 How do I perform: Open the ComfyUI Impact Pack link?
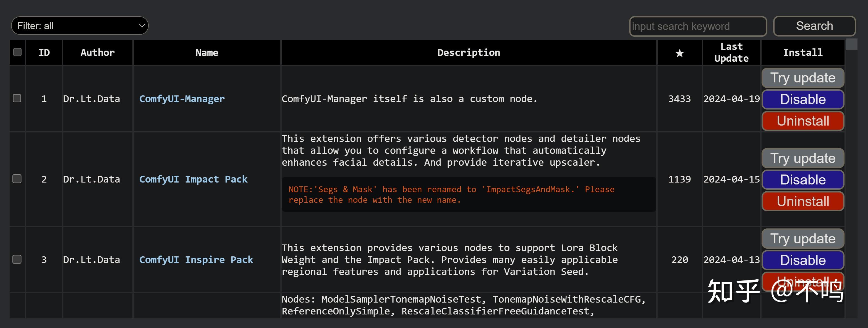(x=193, y=179)
